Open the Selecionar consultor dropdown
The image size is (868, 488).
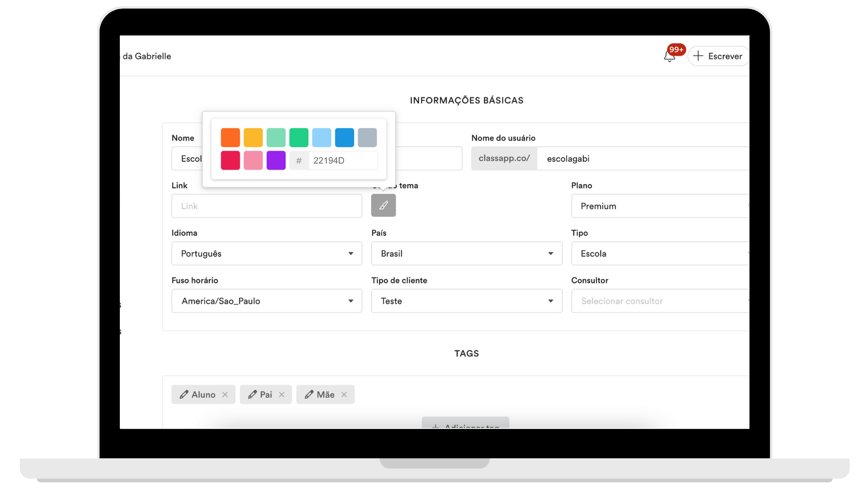(660, 301)
